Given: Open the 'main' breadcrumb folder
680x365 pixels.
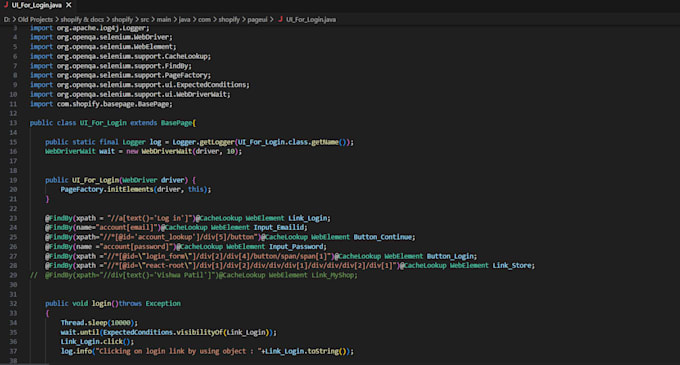Looking at the screenshot, I should [x=163, y=20].
